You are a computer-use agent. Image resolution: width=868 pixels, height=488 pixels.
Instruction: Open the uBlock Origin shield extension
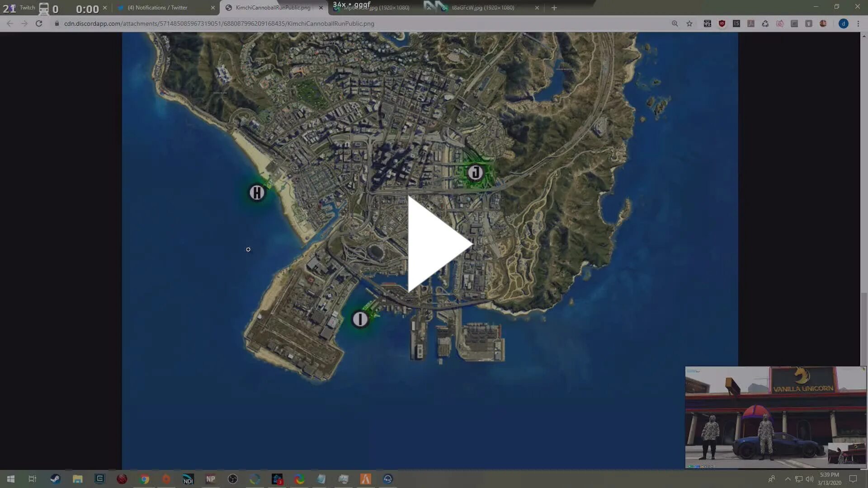[722, 23]
